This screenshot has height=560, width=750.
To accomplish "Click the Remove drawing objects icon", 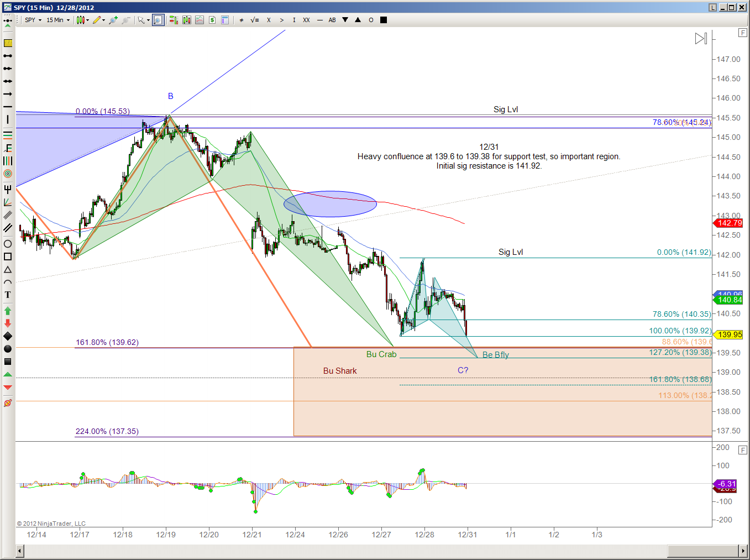I will point(8,403).
